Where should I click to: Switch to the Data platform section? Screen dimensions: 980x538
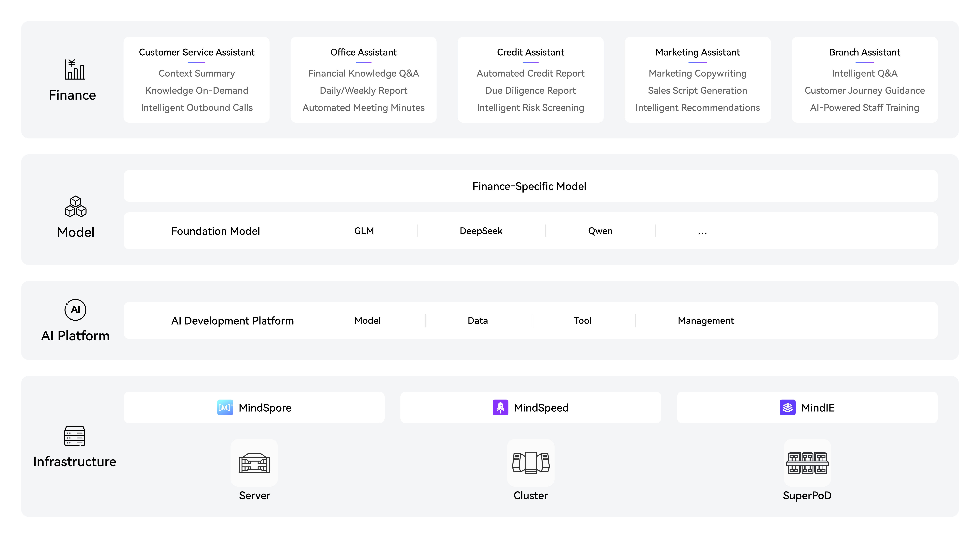click(477, 321)
